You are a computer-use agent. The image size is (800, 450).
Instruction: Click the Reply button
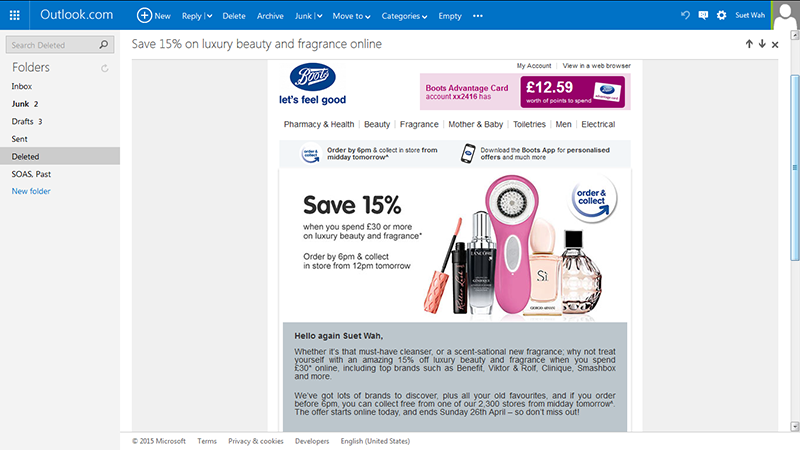(192, 16)
